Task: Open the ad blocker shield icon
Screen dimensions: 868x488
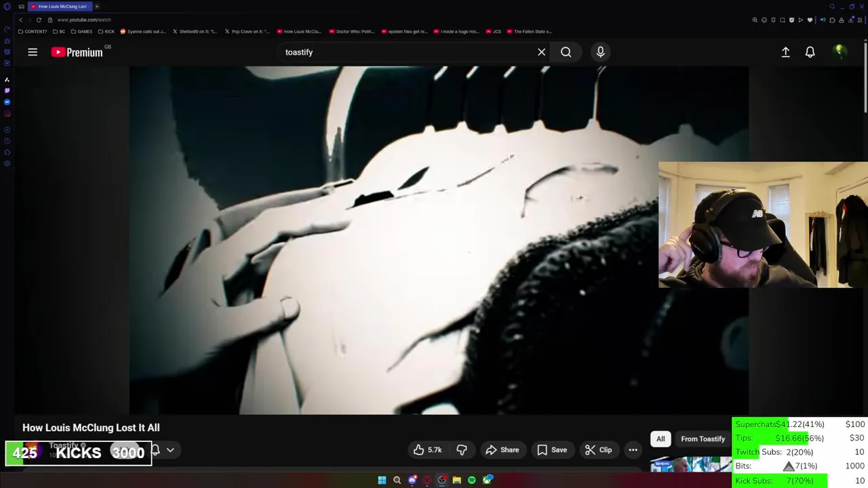Action: tap(791, 20)
